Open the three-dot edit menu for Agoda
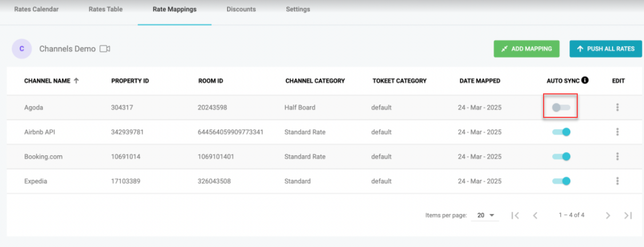Image resolution: width=644 pixels, height=247 pixels. 617,107
